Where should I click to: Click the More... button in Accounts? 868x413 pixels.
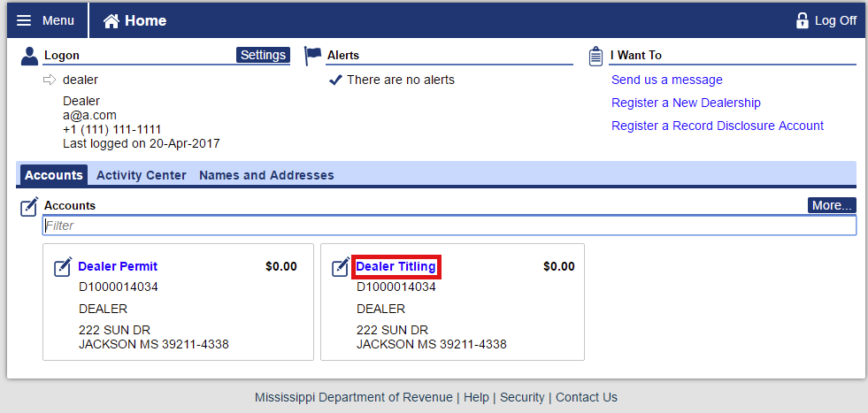[x=832, y=205]
